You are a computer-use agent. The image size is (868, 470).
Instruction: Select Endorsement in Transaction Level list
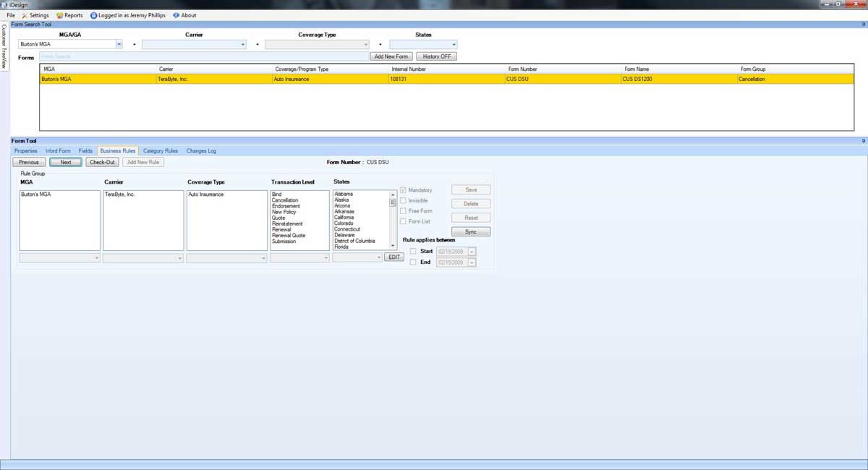pyautogui.click(x=286, y=206)
